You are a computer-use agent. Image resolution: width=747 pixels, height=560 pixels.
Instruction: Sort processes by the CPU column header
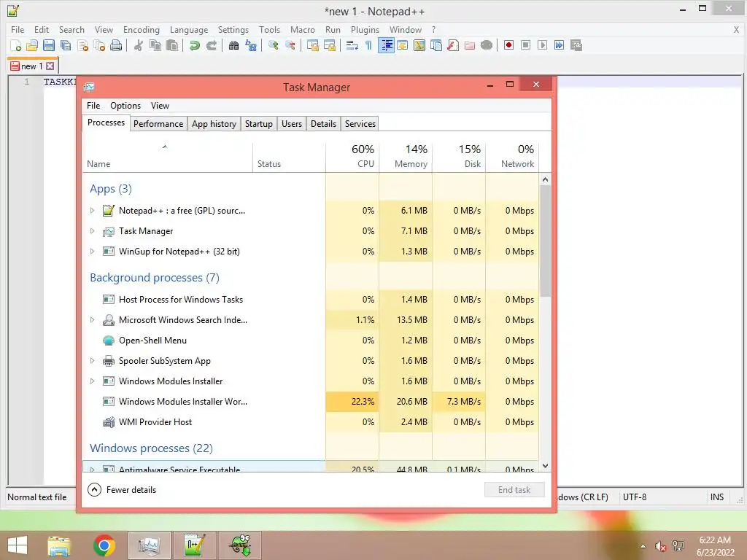(x=352, y=157)
